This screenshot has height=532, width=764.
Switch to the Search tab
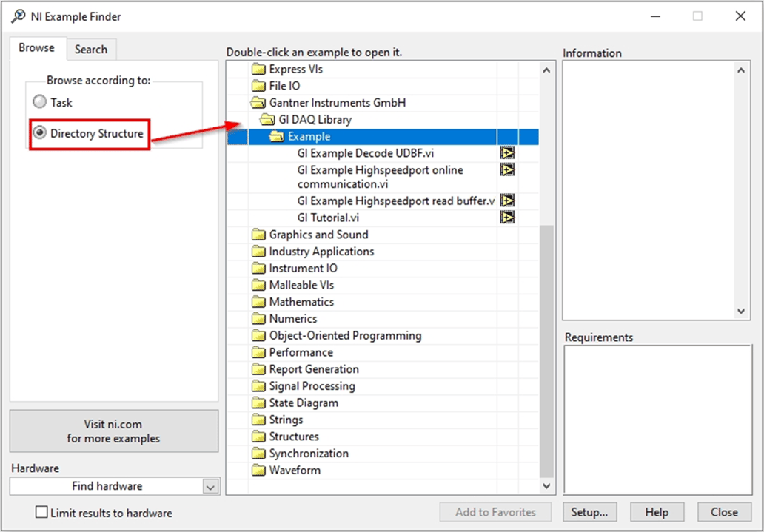(91, 49)
